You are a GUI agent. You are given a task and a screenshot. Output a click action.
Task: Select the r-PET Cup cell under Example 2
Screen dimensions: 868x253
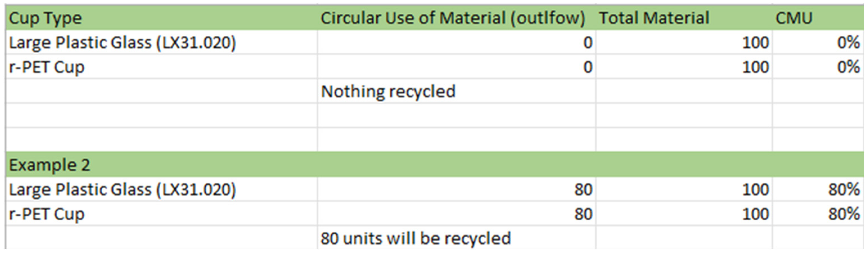[x=162, y=214]
